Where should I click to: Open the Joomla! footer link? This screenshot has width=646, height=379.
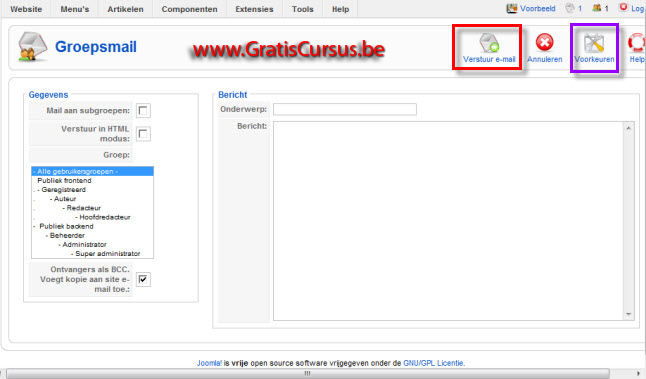coord(209,363)
